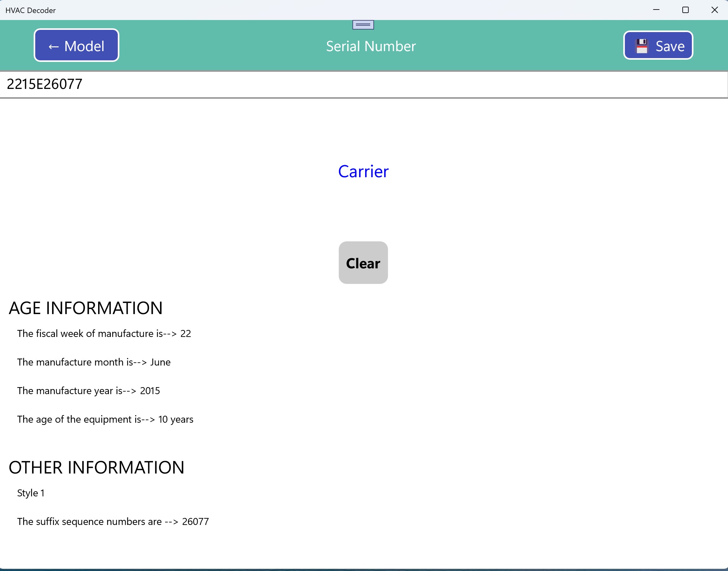Select the OTHER INFORMATION heading
728x571 pixels.
click(x=96, y=467)
